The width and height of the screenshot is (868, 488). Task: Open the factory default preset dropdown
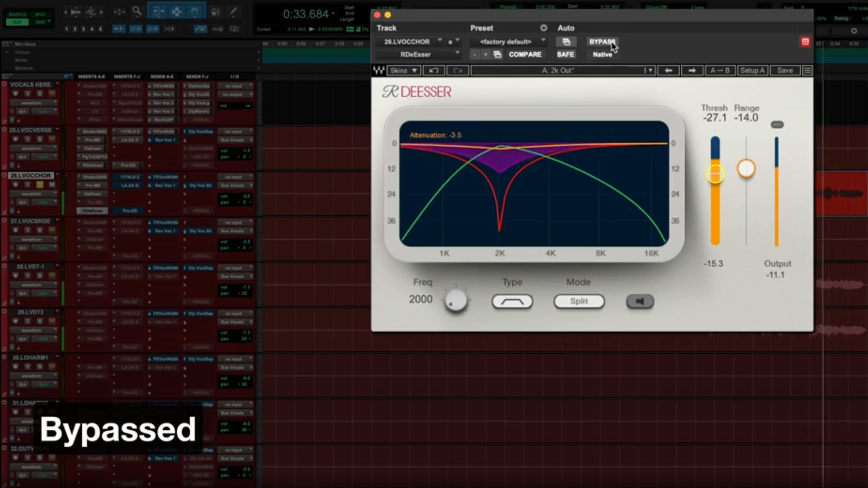508,42
